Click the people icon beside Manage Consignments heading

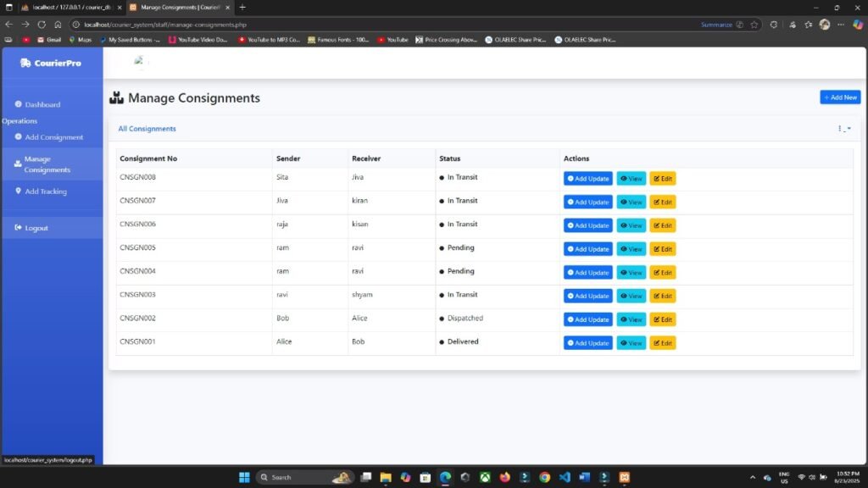115,97
